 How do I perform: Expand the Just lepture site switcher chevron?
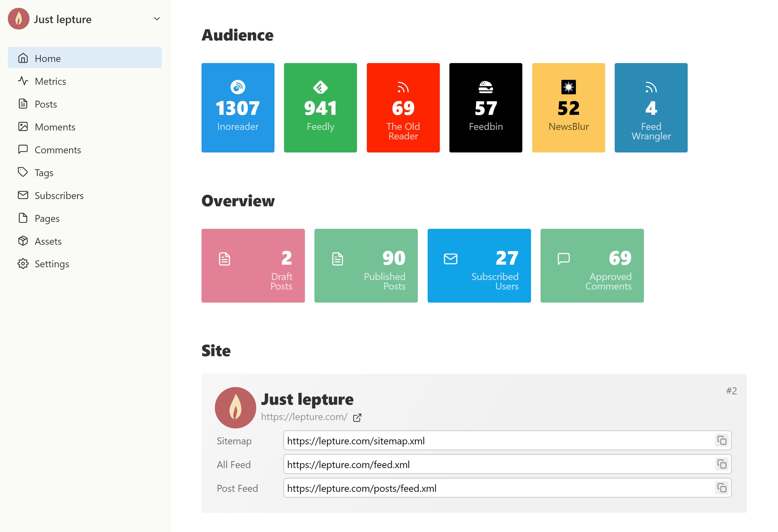click(157, 19)
